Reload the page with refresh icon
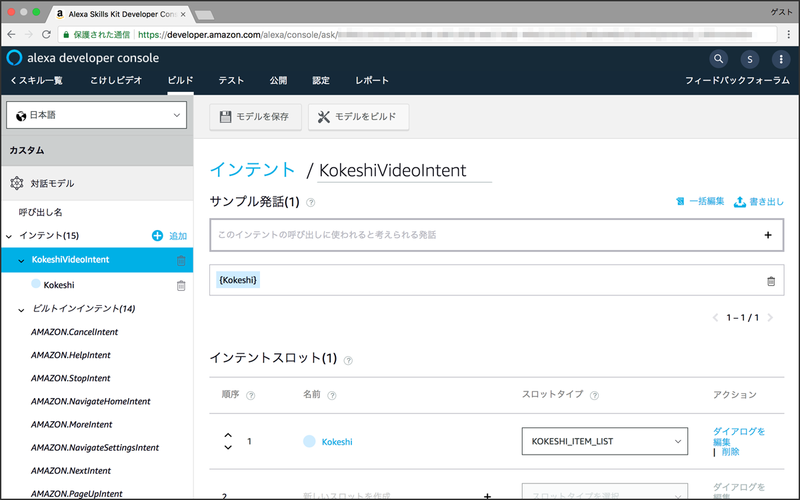 click(x=46, y=34)
